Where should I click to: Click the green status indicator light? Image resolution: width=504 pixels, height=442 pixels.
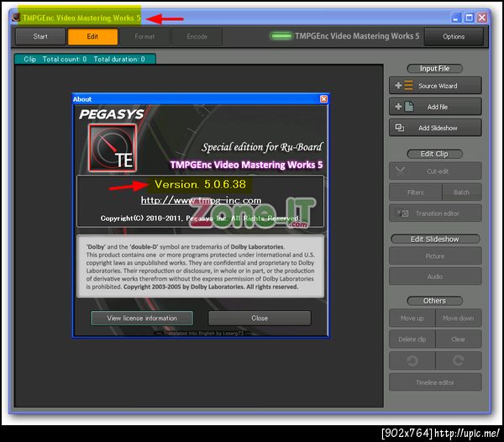281,36
